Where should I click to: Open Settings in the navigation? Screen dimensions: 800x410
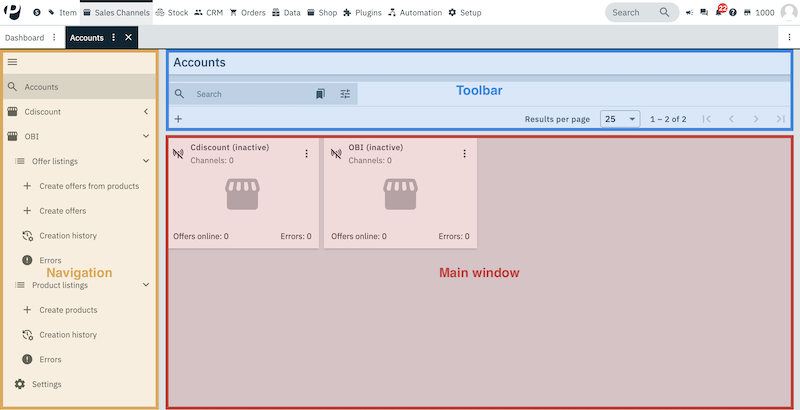(x=45, y=384)
